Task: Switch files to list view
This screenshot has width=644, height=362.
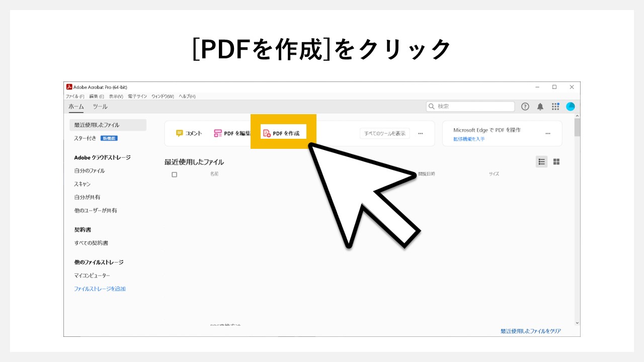Action: [541, 161]
